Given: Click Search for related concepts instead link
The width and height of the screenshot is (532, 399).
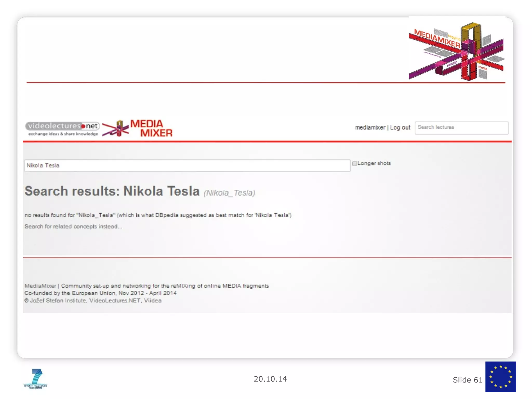Looking at the screenshot, I should coord(73,227).
